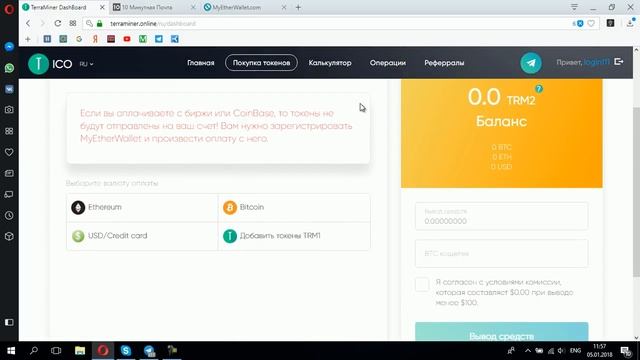640x360 pixels.
Task: Open downloads icon in toolbar
Action: (630, 23)
